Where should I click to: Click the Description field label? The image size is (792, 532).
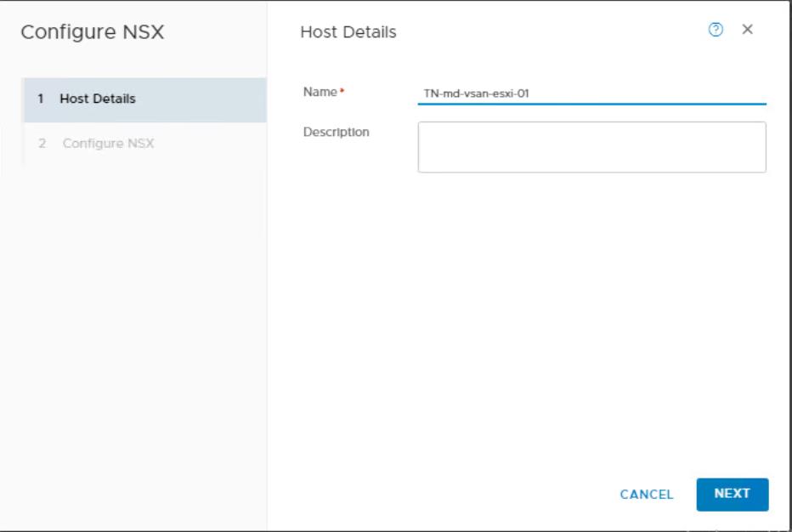click(x=336, y=132)
